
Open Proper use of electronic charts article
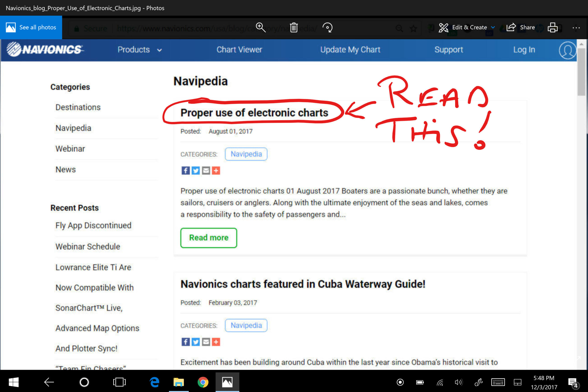254,113
